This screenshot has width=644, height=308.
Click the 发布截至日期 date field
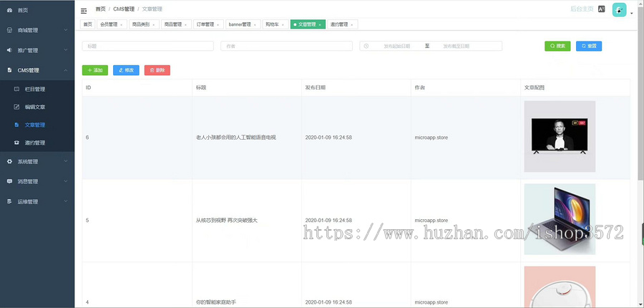[456, 46]
